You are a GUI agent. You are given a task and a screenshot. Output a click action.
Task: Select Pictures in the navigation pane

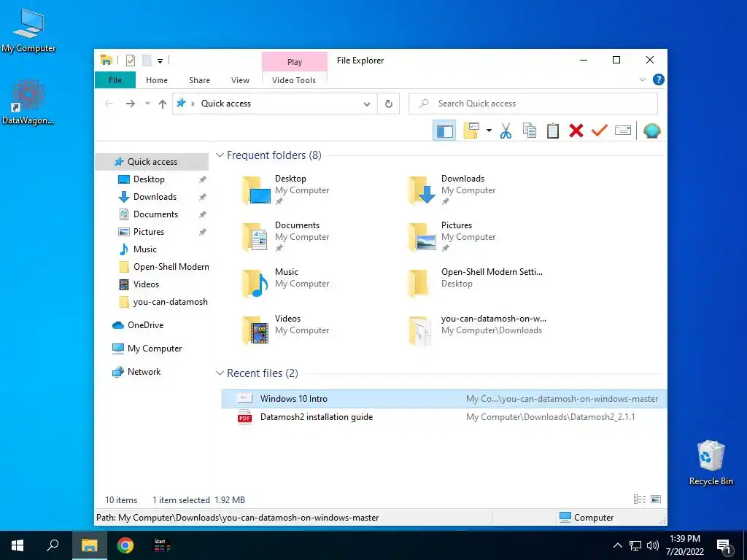(x=149, y=231)
